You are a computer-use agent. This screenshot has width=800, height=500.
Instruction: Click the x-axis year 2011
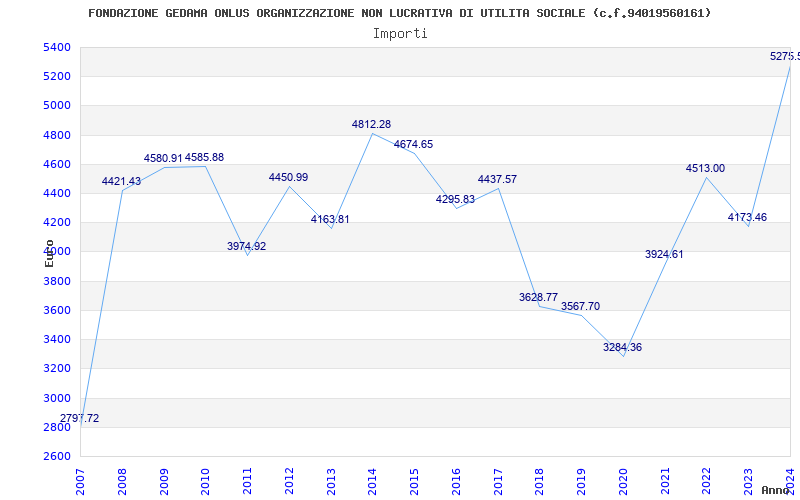point(247,482)
